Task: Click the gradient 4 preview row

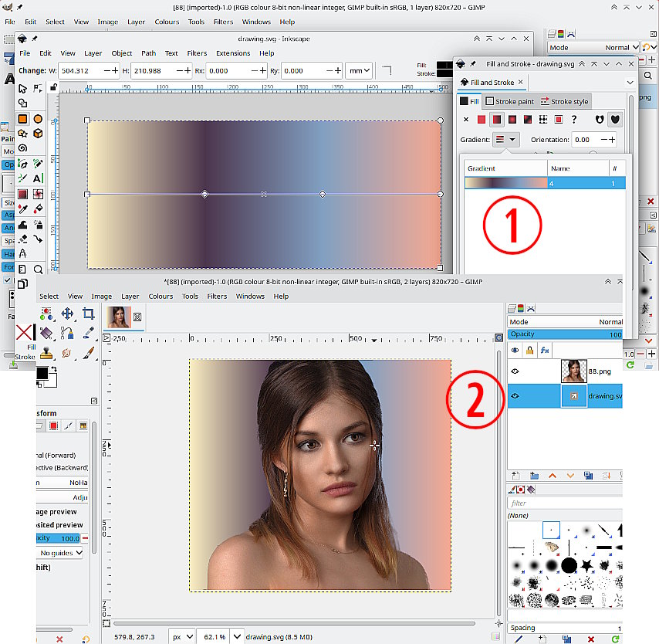Action: (545, 184)
